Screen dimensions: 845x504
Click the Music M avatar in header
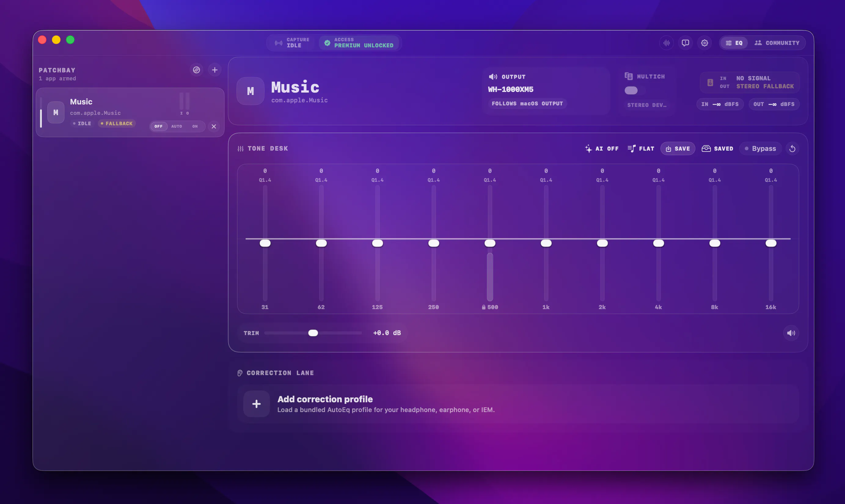pos(251,91)
